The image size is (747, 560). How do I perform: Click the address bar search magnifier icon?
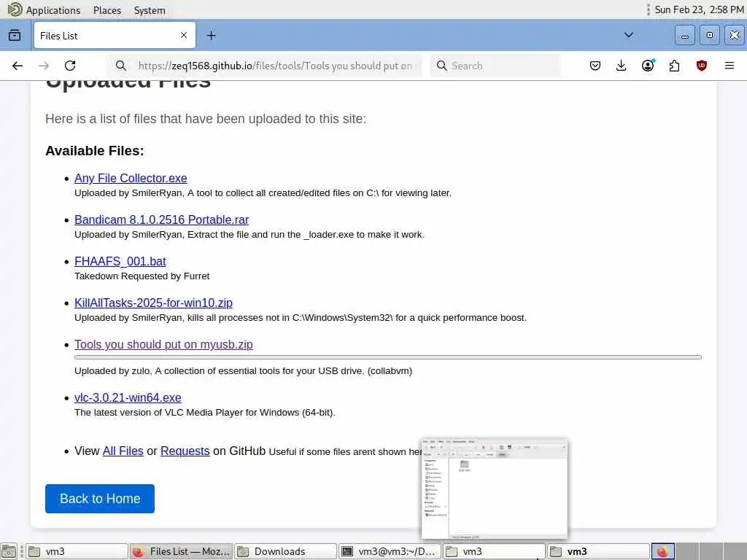(x=121, y=66)
